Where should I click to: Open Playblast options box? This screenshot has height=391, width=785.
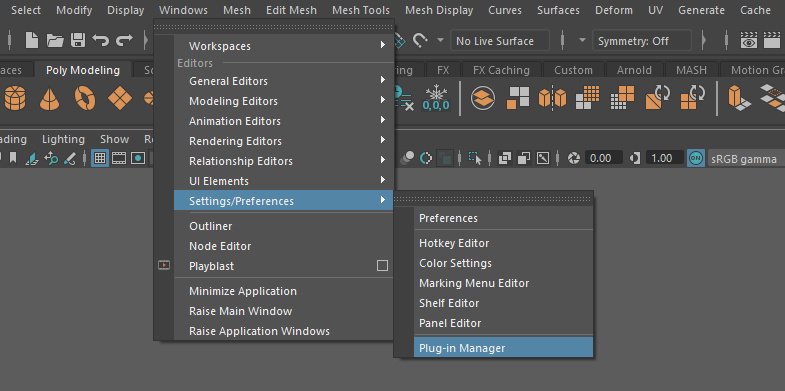[382, 266]
